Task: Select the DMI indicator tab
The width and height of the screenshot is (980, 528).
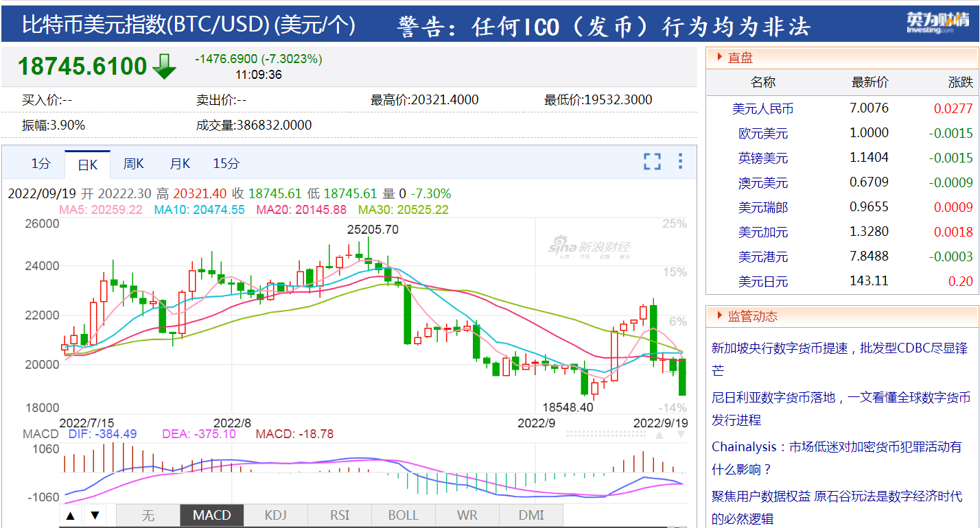Action: (531, 515)
